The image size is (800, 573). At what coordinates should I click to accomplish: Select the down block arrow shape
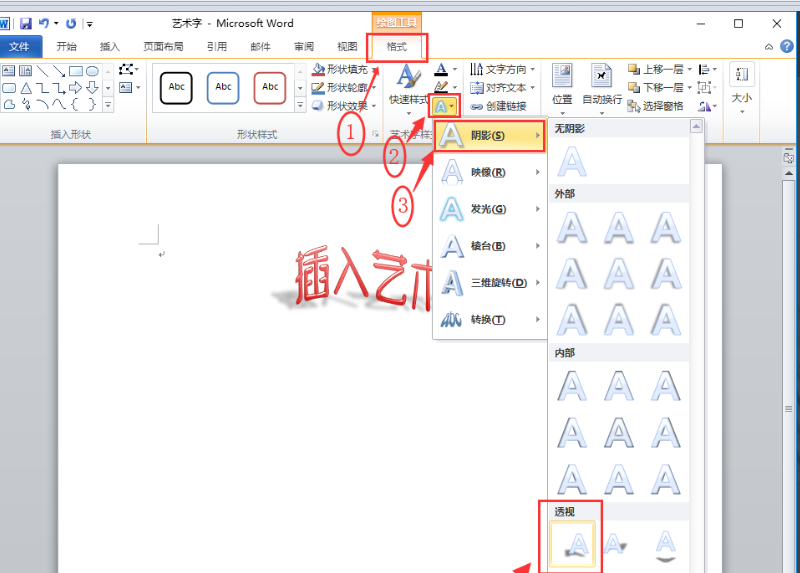[92, 88]
